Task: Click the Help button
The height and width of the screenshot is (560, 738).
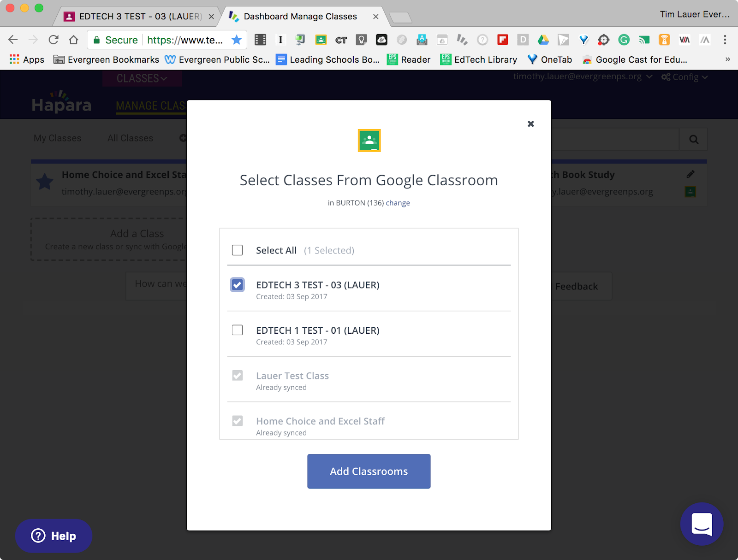Action: 54,536
